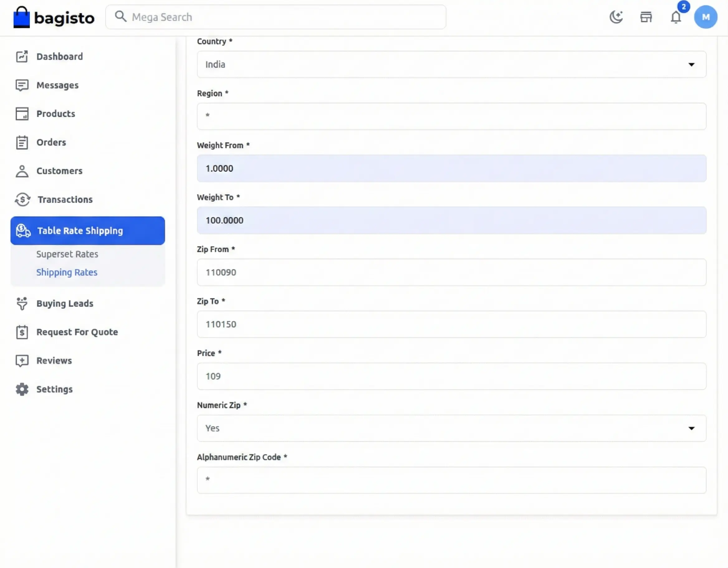Open Settings gear in sidebar
Screen dimensions: 728x568
(54, 389)
